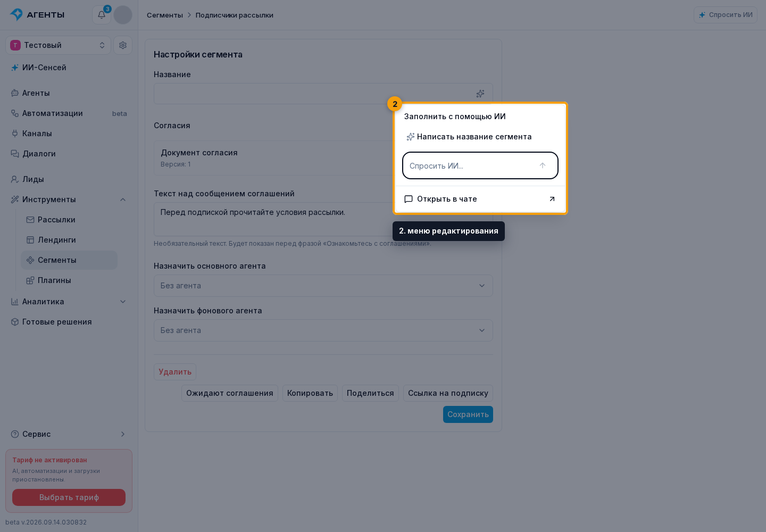Click Ссылка на подписку button
Image resolution: width=766 pixels, height=532 pixels.
click(448, 393)
